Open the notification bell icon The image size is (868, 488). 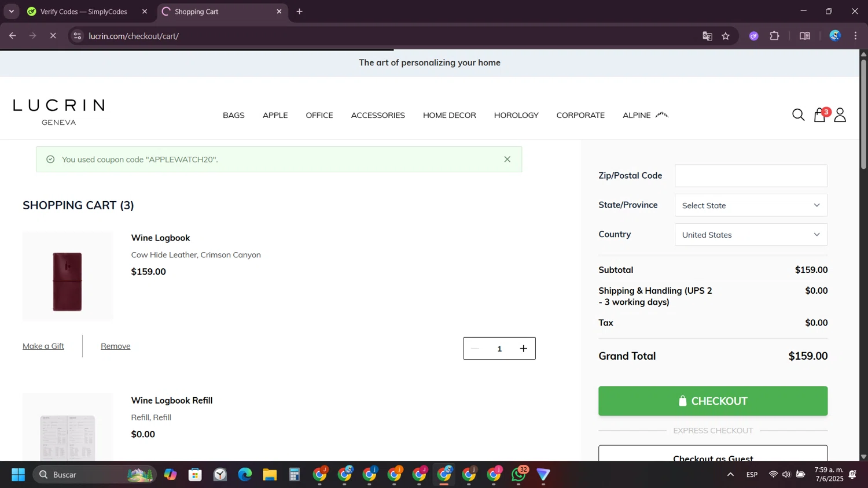[852, 475]
